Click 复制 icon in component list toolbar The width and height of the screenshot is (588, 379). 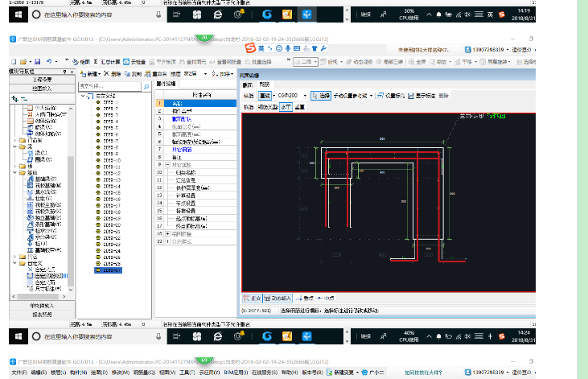tap(133, 73)
